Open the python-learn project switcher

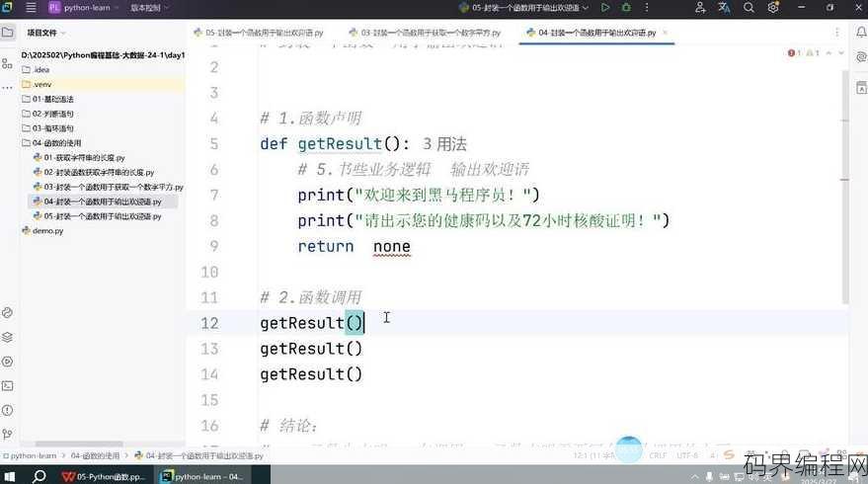(84, 8)
